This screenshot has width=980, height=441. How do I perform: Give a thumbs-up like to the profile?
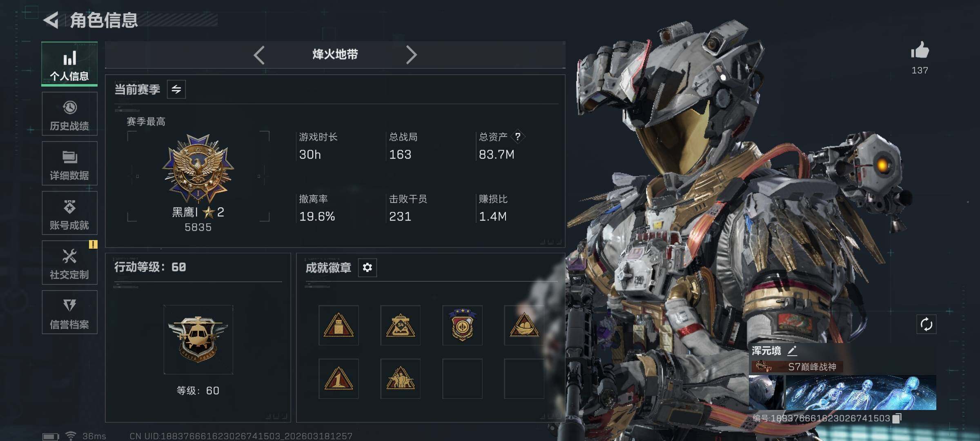(920, 51)
